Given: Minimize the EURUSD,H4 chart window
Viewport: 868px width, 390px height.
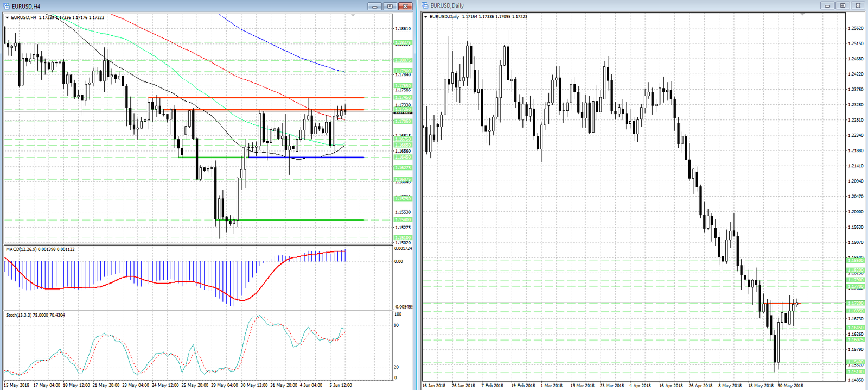Looking at the screenshot, I should (374, 6).
